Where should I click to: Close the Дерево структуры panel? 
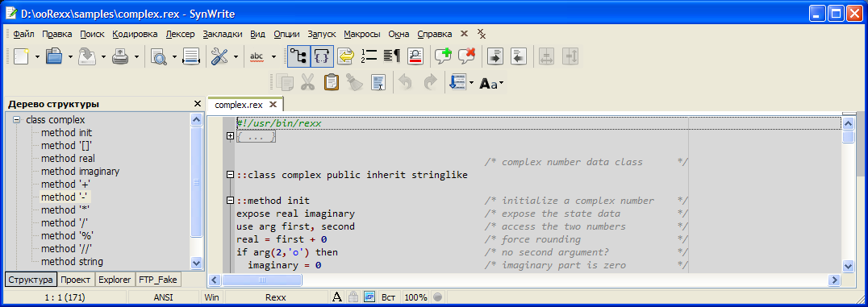click(197, 104)
